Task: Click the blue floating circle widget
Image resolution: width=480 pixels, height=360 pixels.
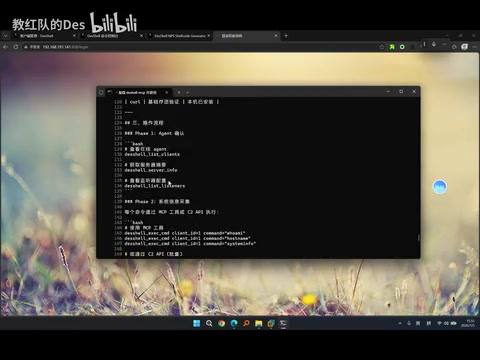Action: 439,187
